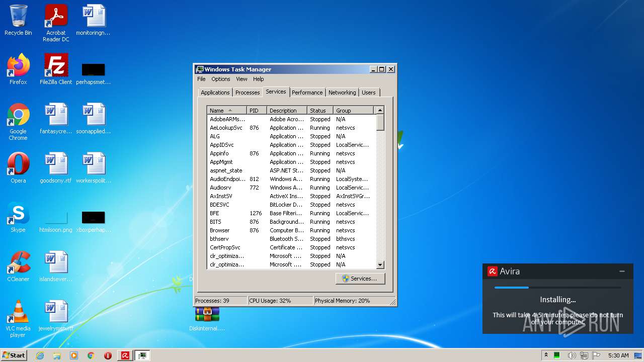
Task: Click the Opera taskbar icon
Action: (x=108, y=355)
